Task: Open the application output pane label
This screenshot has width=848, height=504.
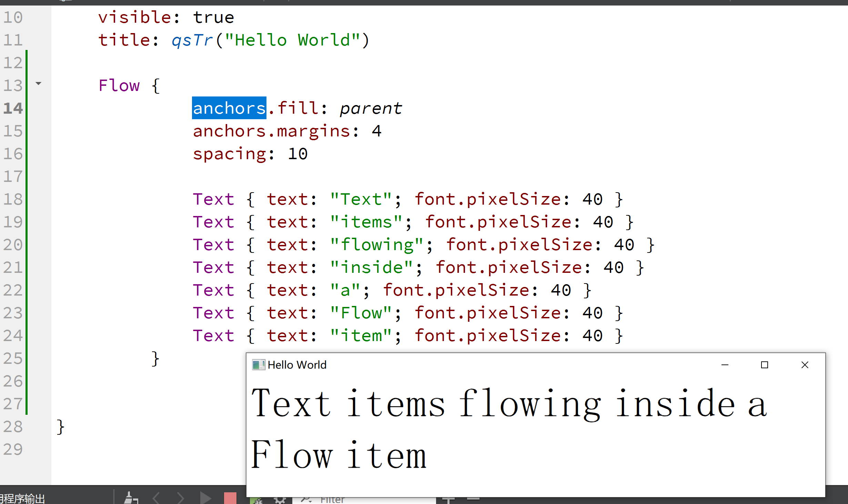Action: coord(22,498)
